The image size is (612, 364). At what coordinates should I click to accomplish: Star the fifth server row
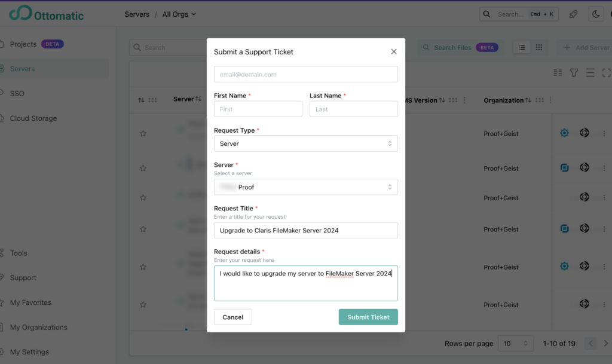pyautogui.click(x=143, y=267)
